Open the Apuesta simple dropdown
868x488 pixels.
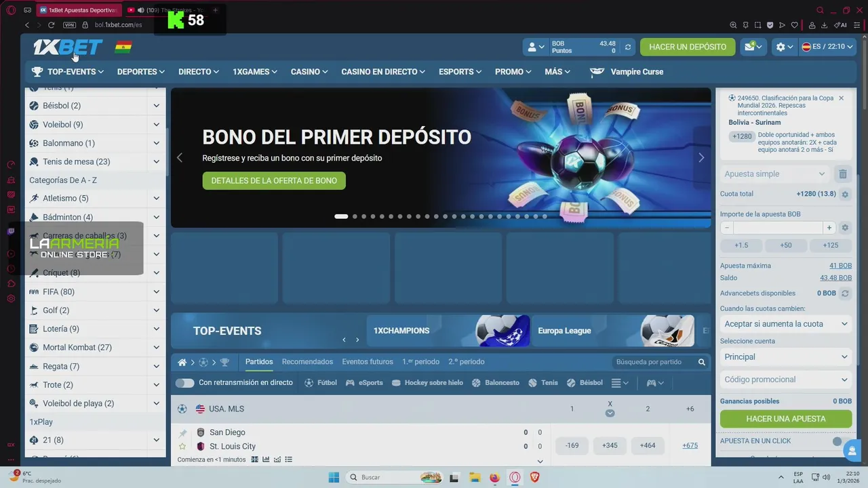[x=774, y=174]
